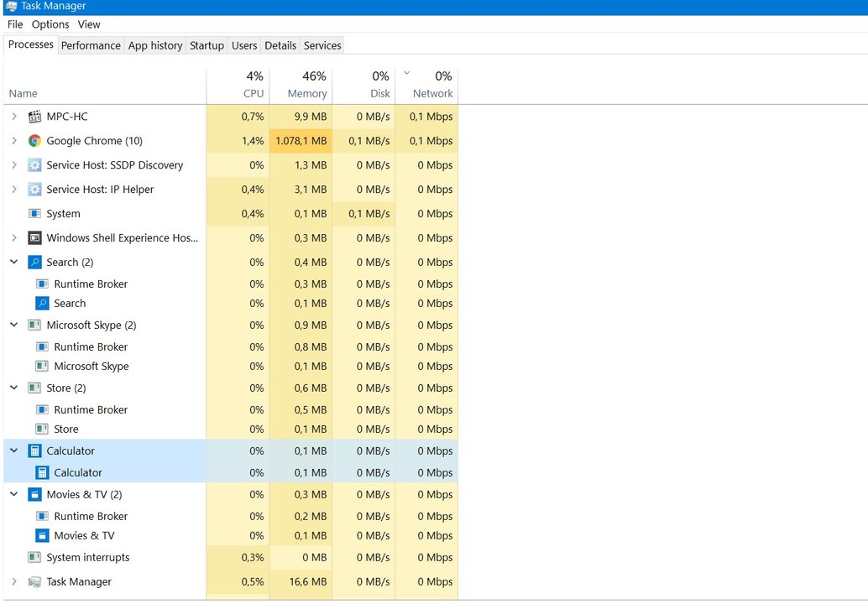This screenshot has height=604, width=868.
Task: Collapse the Calculator group
Action: coord(14,450)
